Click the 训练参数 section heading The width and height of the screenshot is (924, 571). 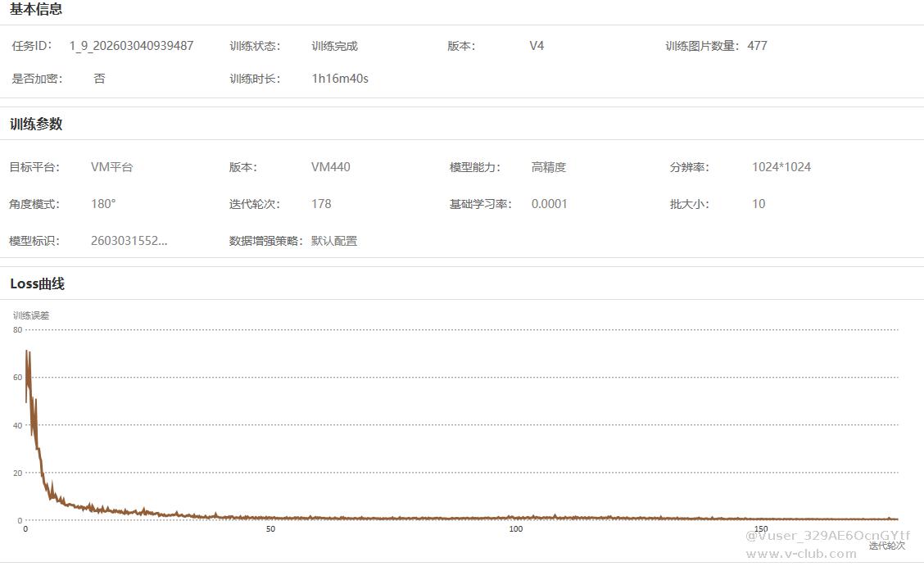[36, 125]
